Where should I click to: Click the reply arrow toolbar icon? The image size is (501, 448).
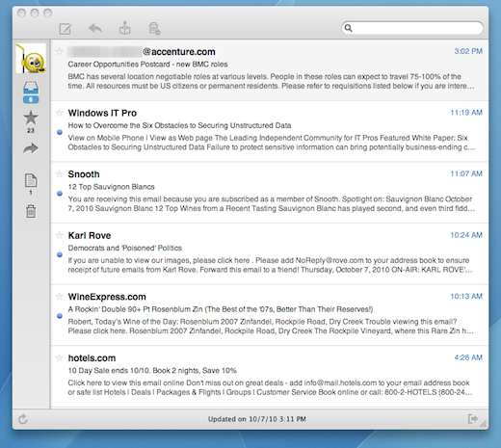tap(95, 29)
